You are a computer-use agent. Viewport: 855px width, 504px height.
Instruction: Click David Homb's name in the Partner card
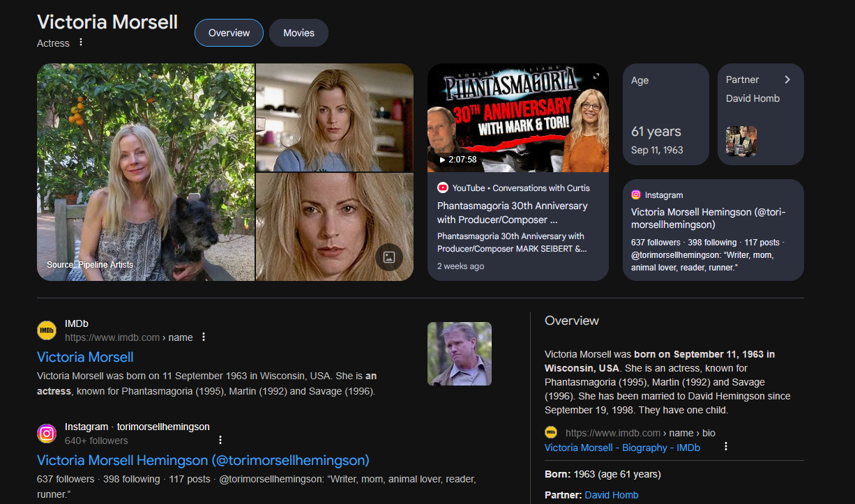point(752,98)
